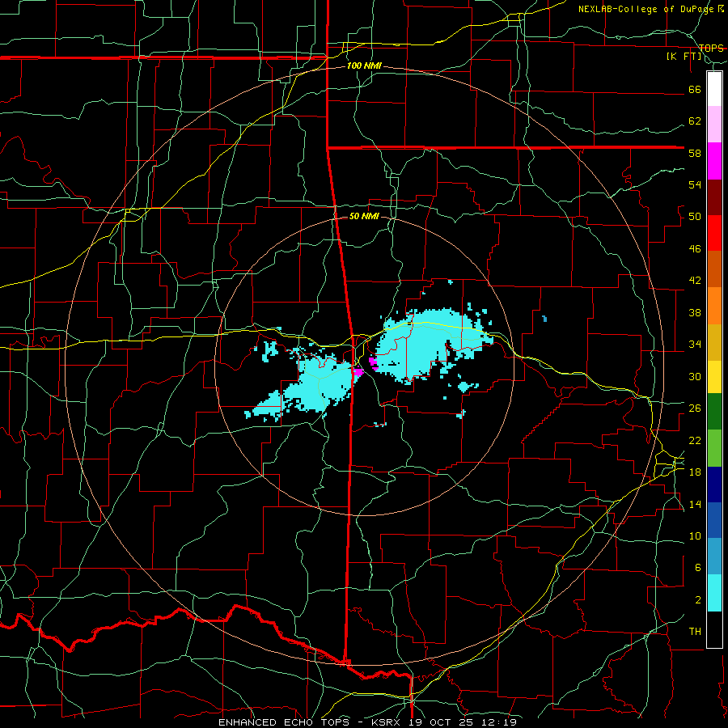This screenshot has width=728, height=728.
Task: Click the black TH threshold legend swatch
Action: coord(714,629)
